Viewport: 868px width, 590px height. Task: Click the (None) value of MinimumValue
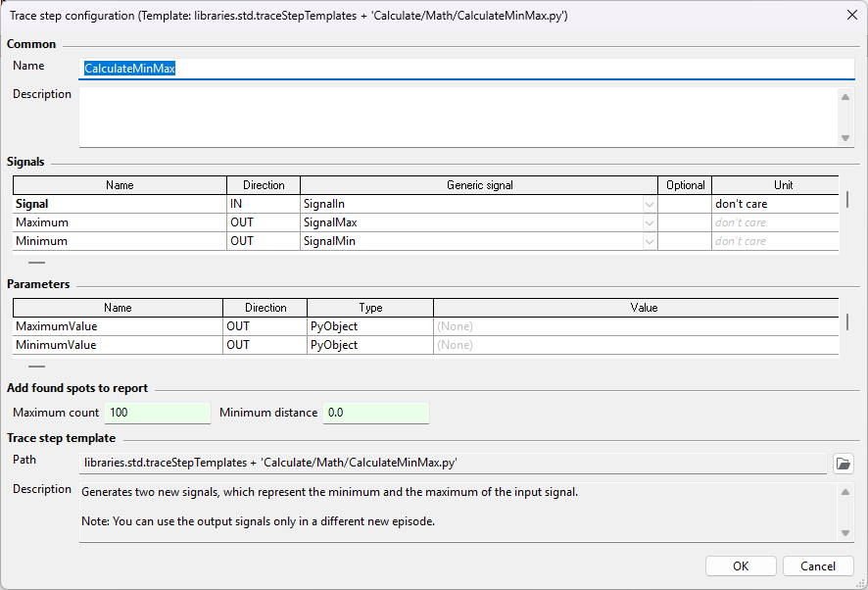point(636,345)
